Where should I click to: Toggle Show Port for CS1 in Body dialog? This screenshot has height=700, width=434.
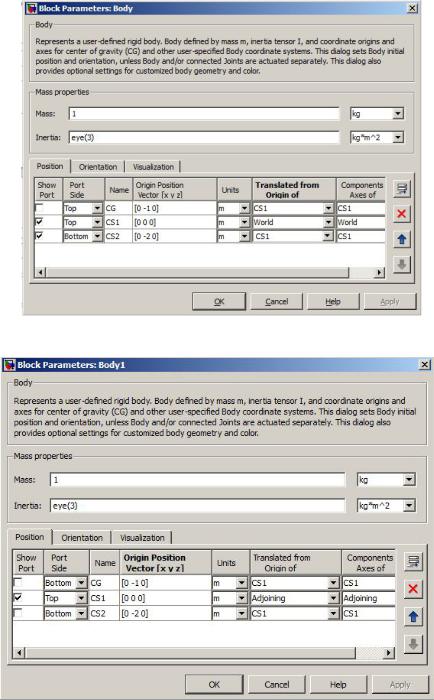coord(39,221)
